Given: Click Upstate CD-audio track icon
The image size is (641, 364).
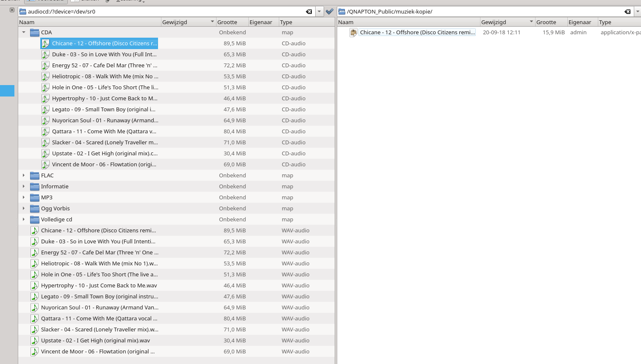Looking at the screenshot, I should click(x=45, y=153).
